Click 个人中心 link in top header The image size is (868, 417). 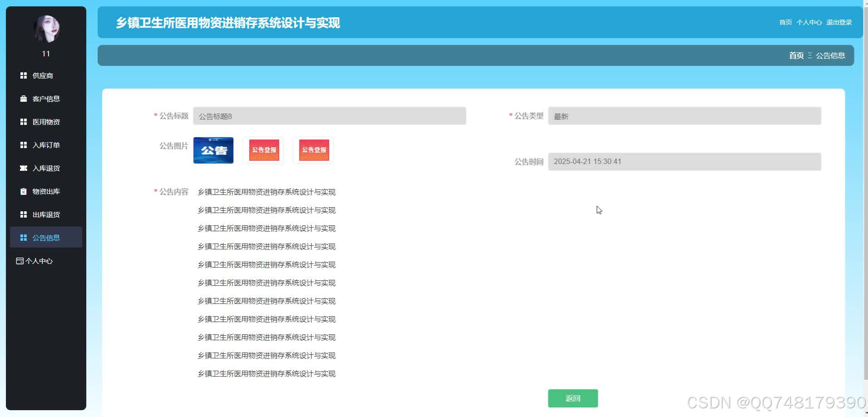point(809,22)
